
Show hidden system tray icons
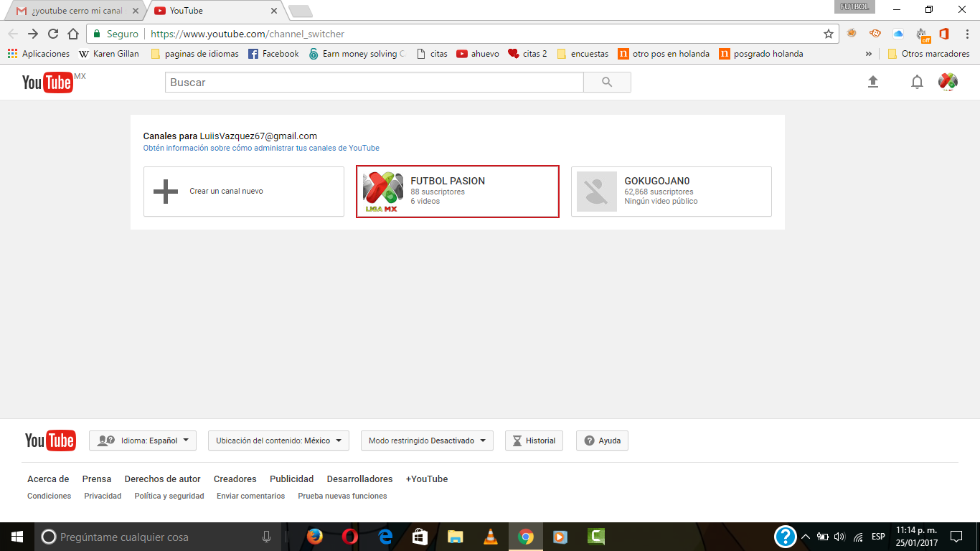tap(806, 537)
